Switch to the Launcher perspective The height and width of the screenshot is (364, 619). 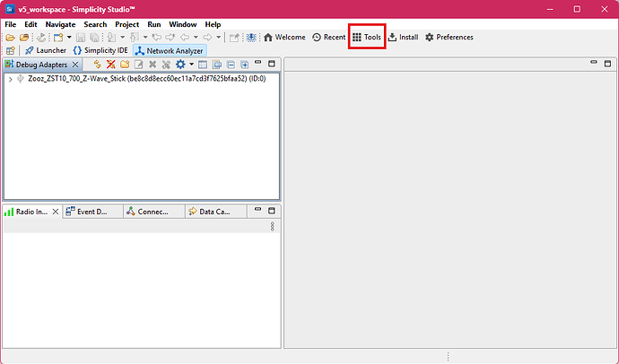45,50
